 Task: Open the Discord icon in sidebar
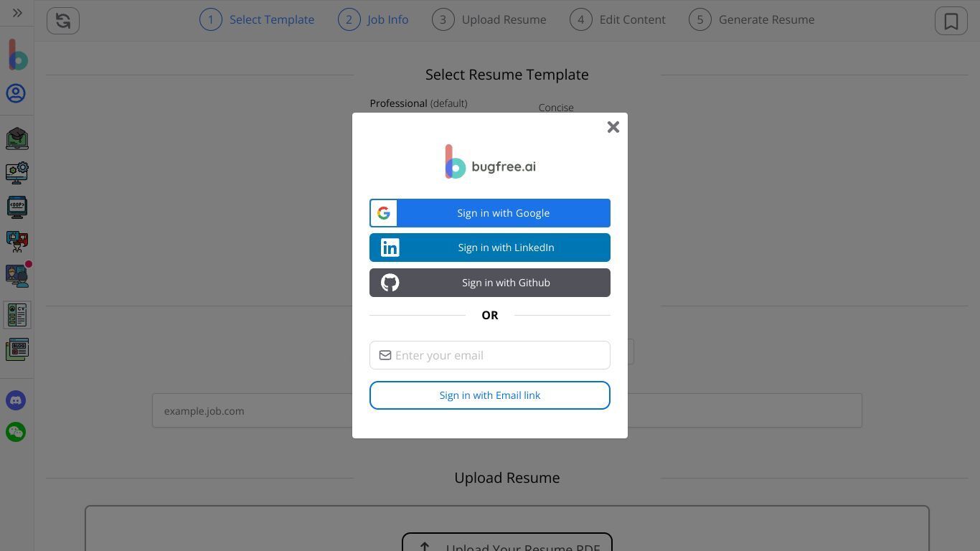click(16, 400)
